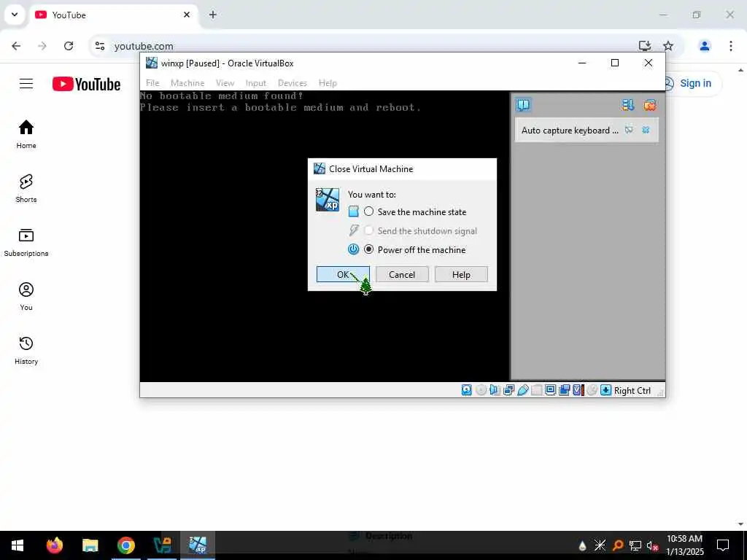
Task: Click the shared folders status icon
Action: click(536, 390)
